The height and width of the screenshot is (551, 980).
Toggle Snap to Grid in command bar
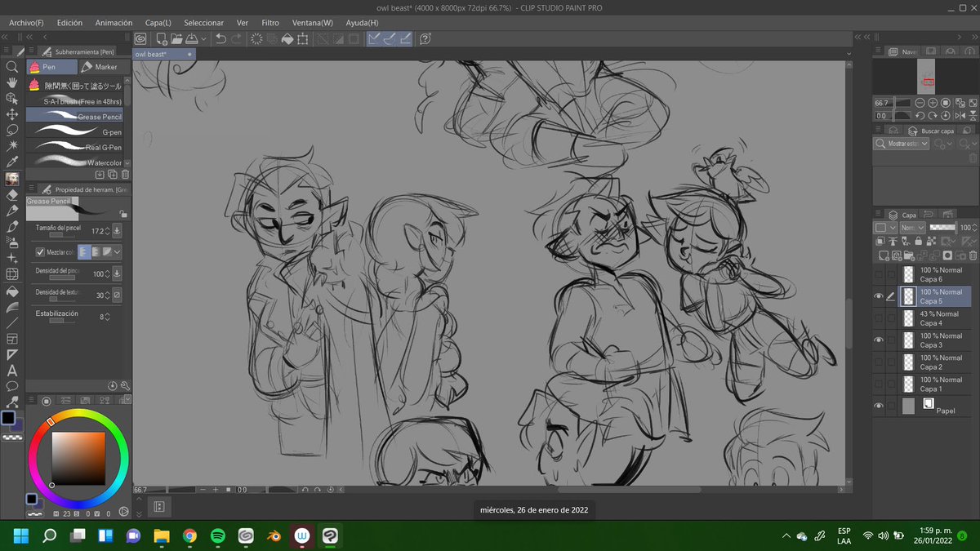click(405, 38)
